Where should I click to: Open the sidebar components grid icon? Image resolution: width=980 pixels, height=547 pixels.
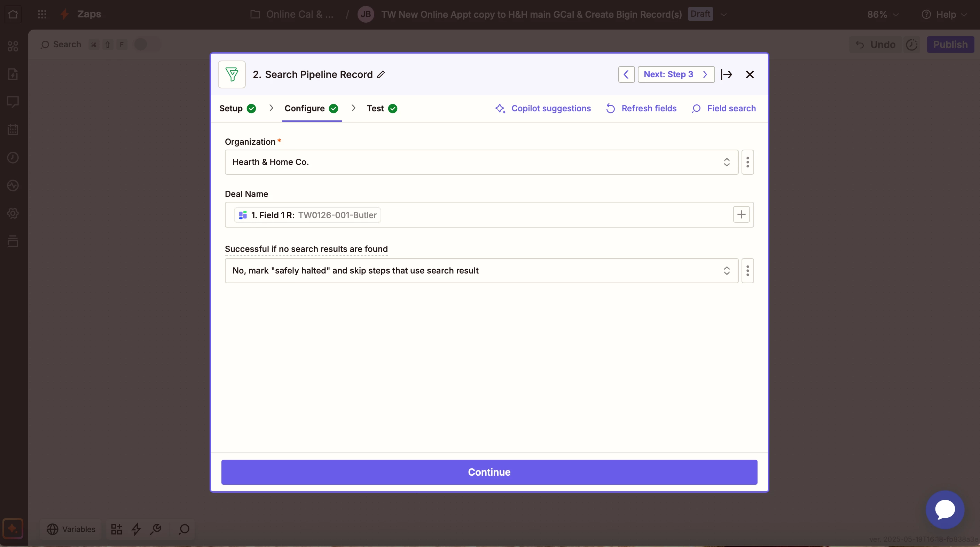13,46
